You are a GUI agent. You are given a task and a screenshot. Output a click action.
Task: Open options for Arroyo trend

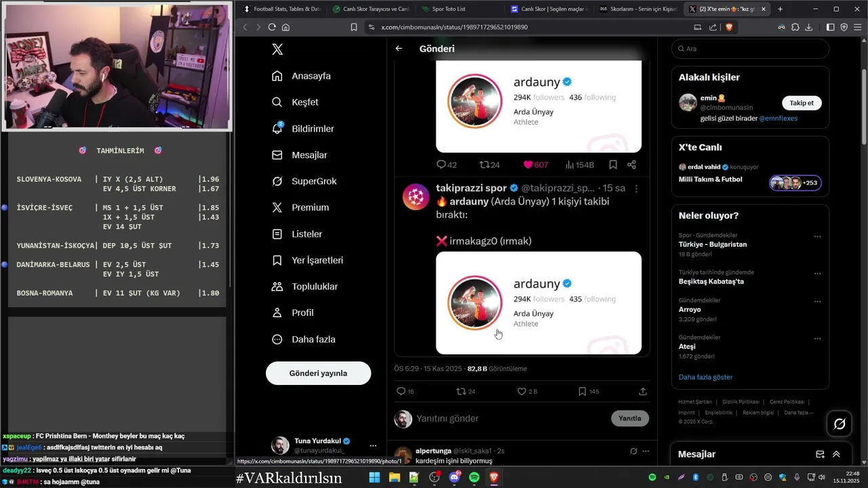tap(817, 302)
